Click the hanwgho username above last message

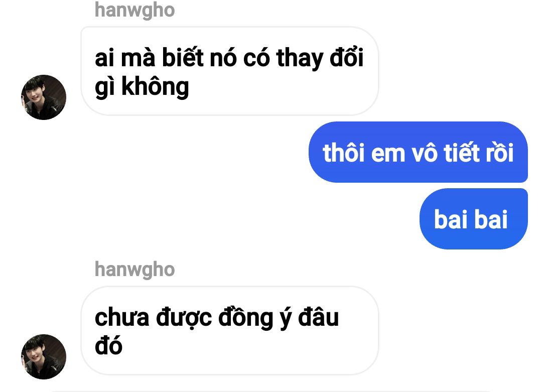135,270
